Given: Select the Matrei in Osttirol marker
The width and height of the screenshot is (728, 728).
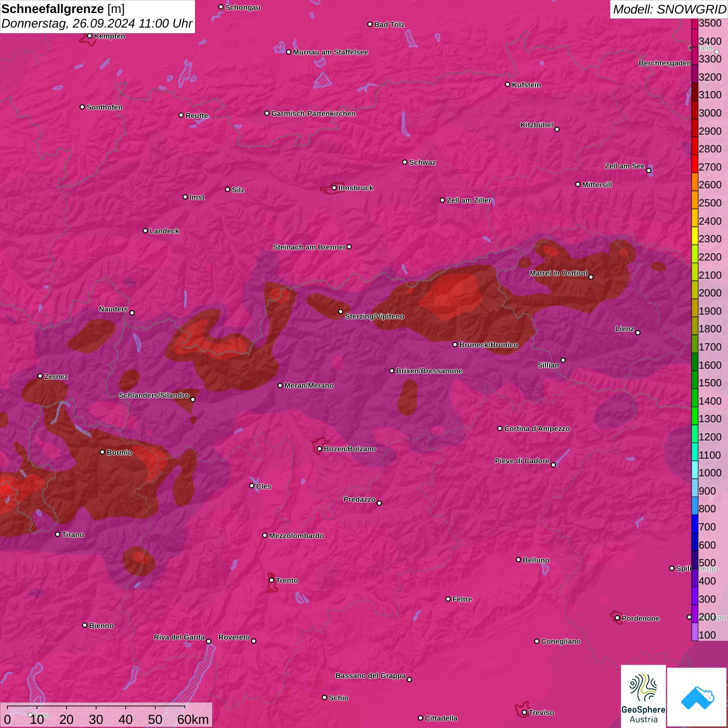Looking at the screenshot, I should (x=591, y=277).
